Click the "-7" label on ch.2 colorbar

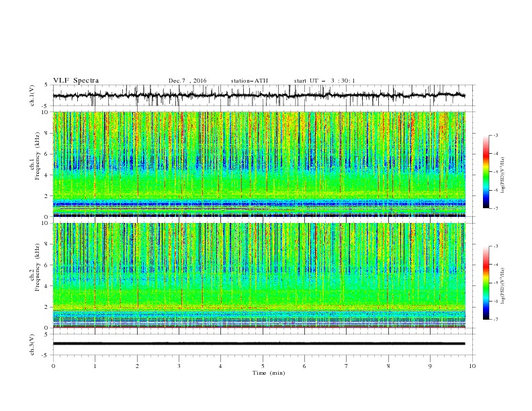(x=495, y=320)
